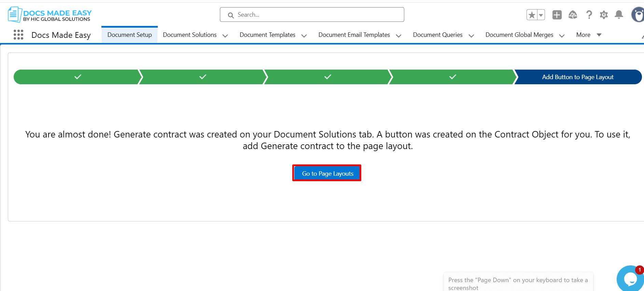Open the Trailhead guidance icon

pos(573,15)
